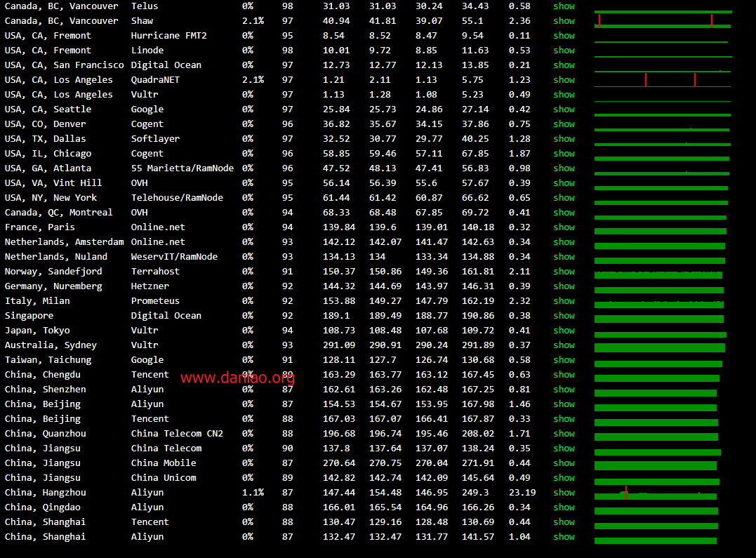This screenshot has height=558, width=756.
Task: Open show link for Tencent Shanghai
Action: click(564, 522)
